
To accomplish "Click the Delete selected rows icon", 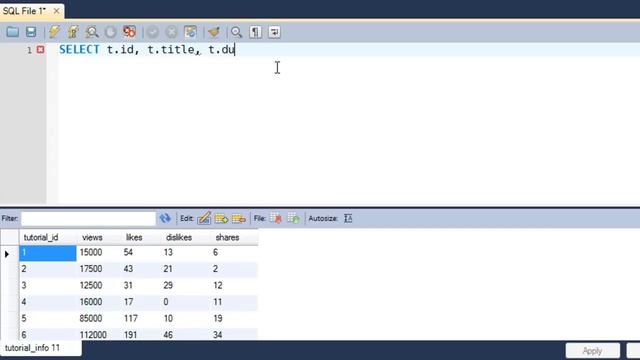I will tap(239, 218).
